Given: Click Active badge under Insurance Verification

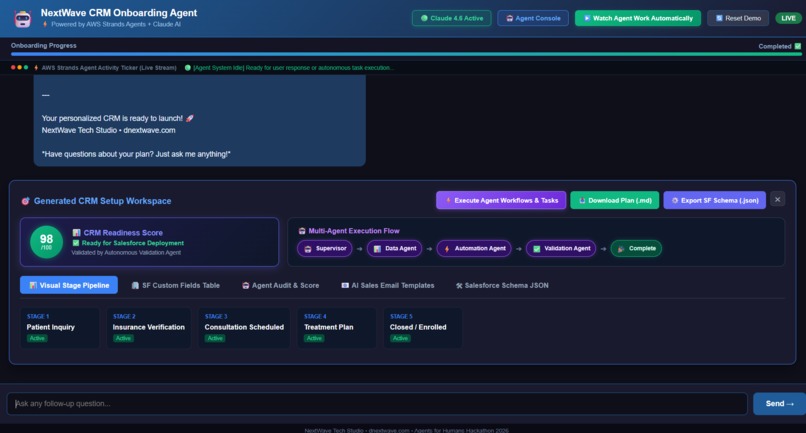Looking at the screenshot, I should pyautogui.click(x=123, y=338).
